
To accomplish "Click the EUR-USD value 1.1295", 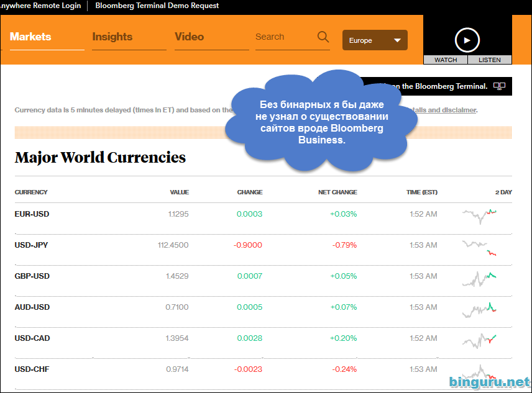I will pyautogui.click(x=178, y=214).
